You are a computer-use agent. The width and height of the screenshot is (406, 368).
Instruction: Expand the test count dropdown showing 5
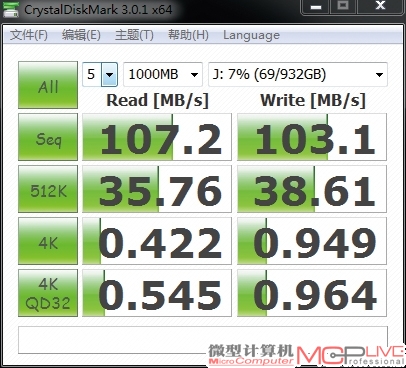point(109,74)
